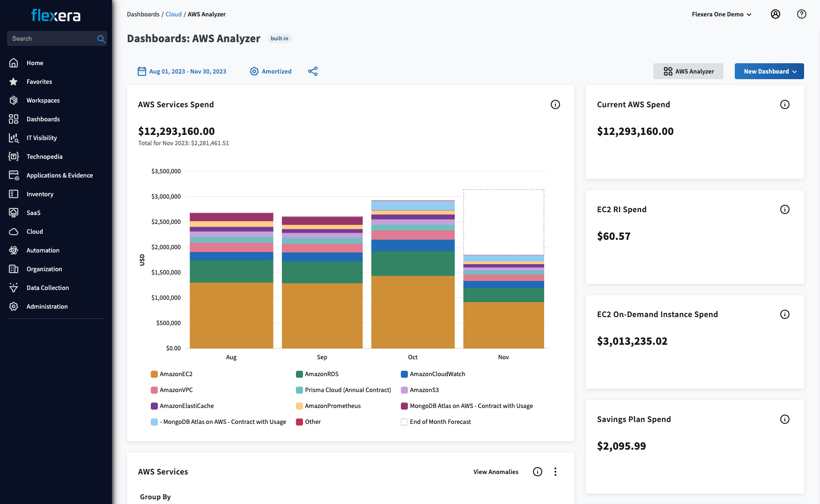
Task: Click the share icon next to Amortized
Action: click(313, 71)
